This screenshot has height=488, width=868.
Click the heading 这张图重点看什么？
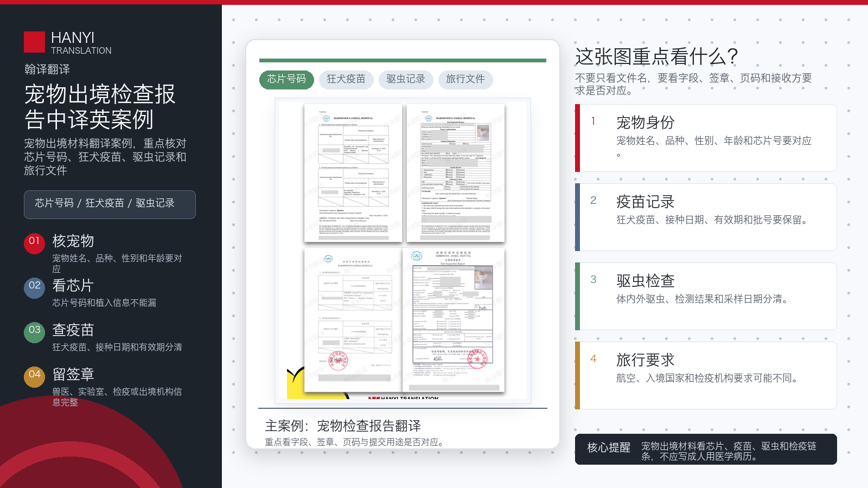[657, 56]
